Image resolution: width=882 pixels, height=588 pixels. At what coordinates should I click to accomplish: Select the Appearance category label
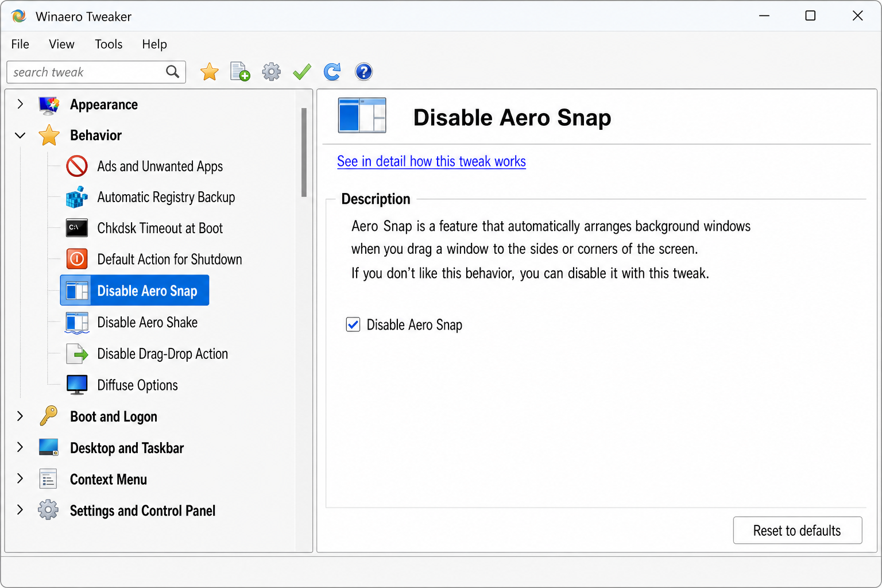point(104,105)
